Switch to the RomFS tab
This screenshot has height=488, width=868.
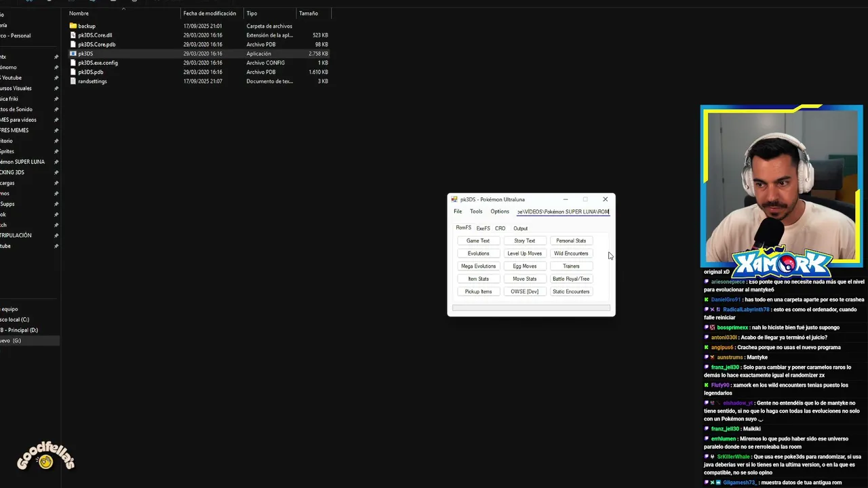pos(463,228)
